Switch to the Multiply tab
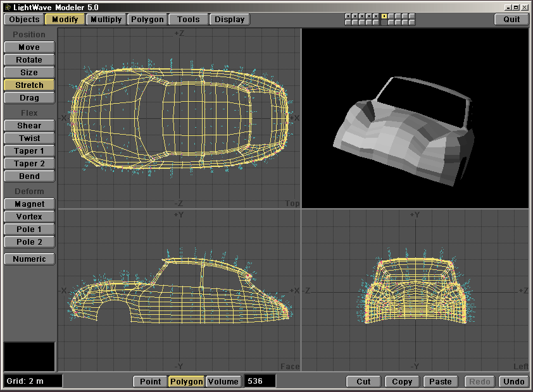The image size is (533, 392). tap(106, 19)
